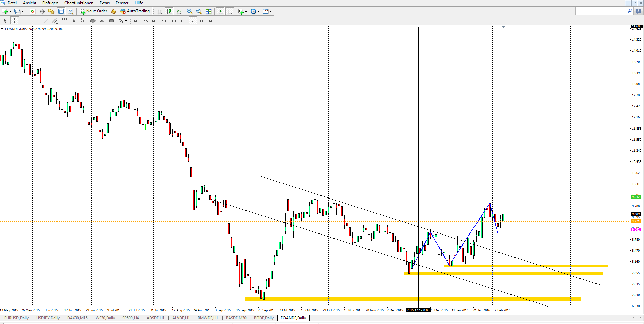Viewport: 644px width, 324px height.
Task: Toggle chart auto scroll
Action: tap(220, 11)
